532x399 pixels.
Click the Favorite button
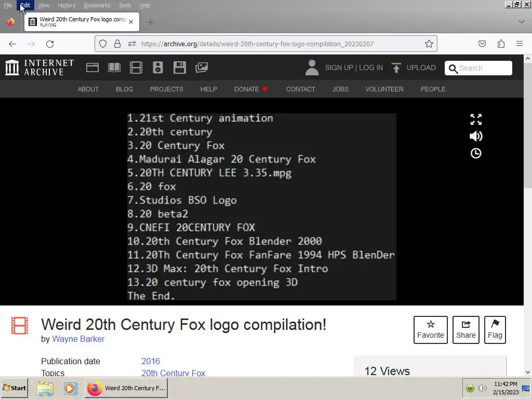431,330
